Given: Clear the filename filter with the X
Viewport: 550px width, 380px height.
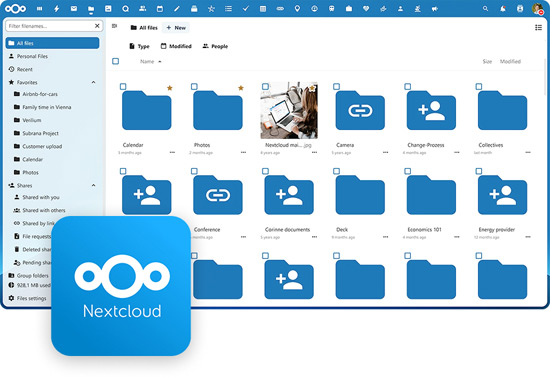Looking at the screenshot, I should 97,26.
